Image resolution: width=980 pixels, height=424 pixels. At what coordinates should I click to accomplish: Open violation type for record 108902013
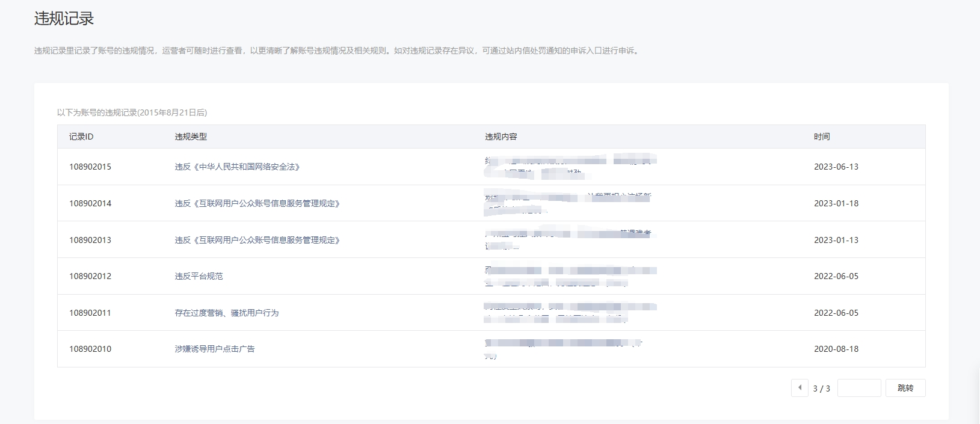pyautogui.click(x=257, y=240)
